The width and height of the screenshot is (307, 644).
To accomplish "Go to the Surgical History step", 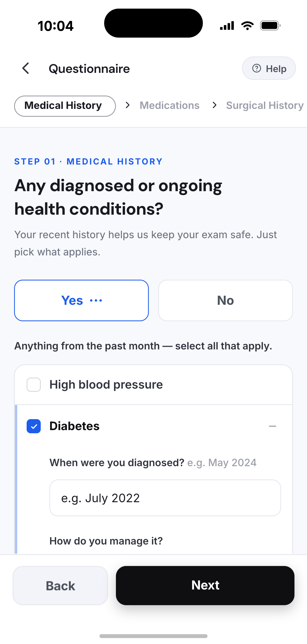I will pos(265,106).
